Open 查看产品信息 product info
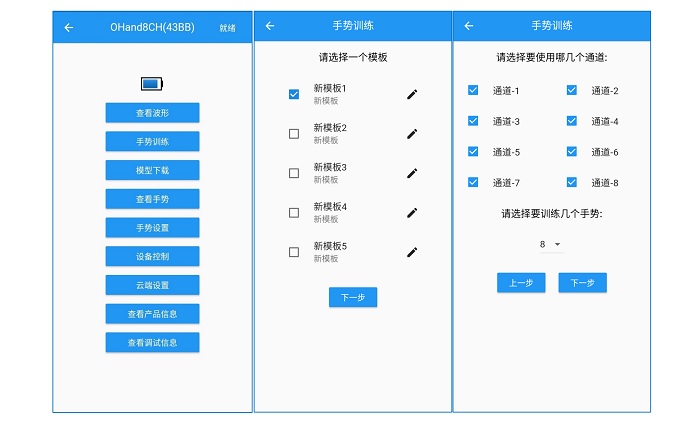Image resolution: width=700 pixels, height=430 pixels. 152,314
